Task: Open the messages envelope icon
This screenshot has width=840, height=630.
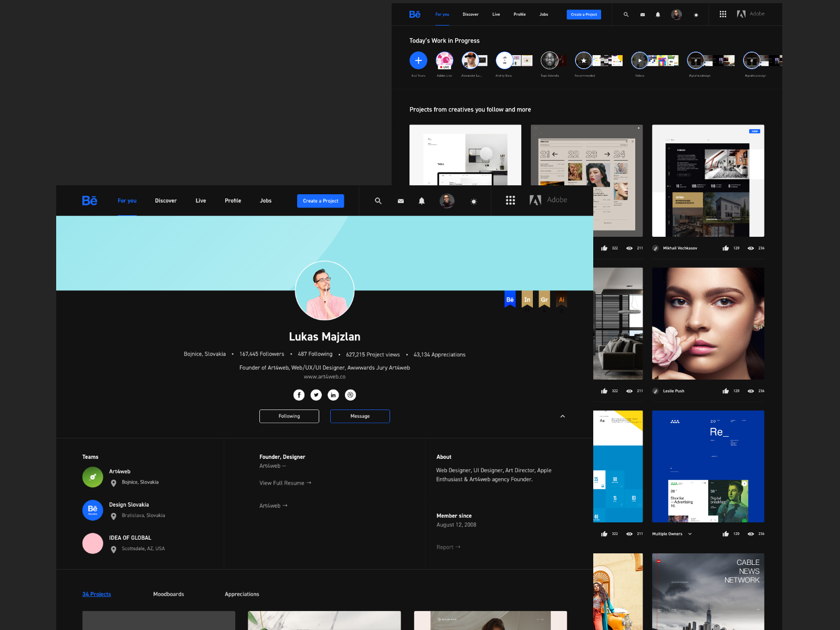Action: [400, 201]
